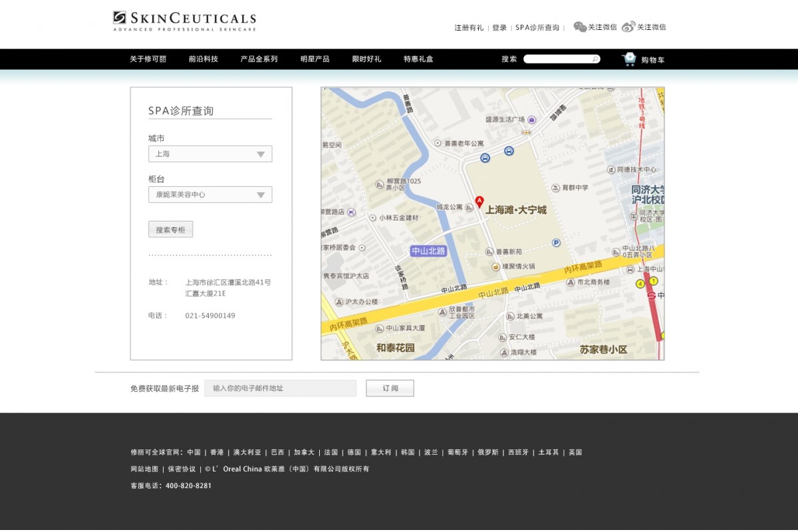Open 限时好礼 menu
This screenshot has height=532, width=798.
[367, 59]
